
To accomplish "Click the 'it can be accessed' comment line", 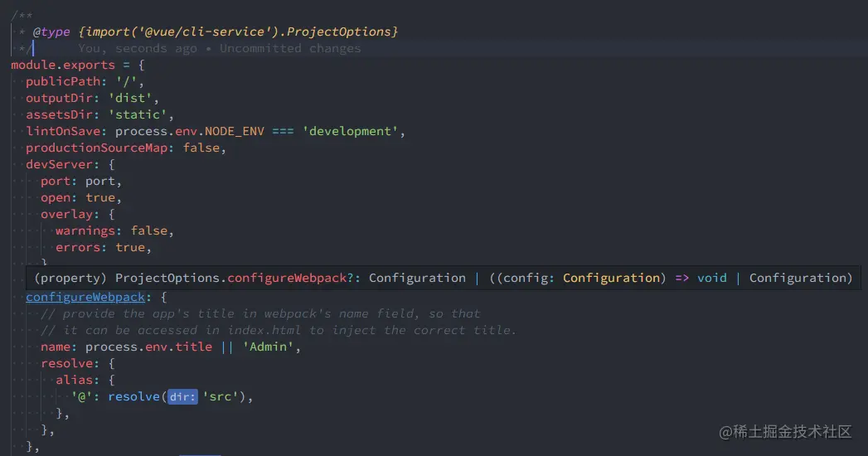I will 279,330.
